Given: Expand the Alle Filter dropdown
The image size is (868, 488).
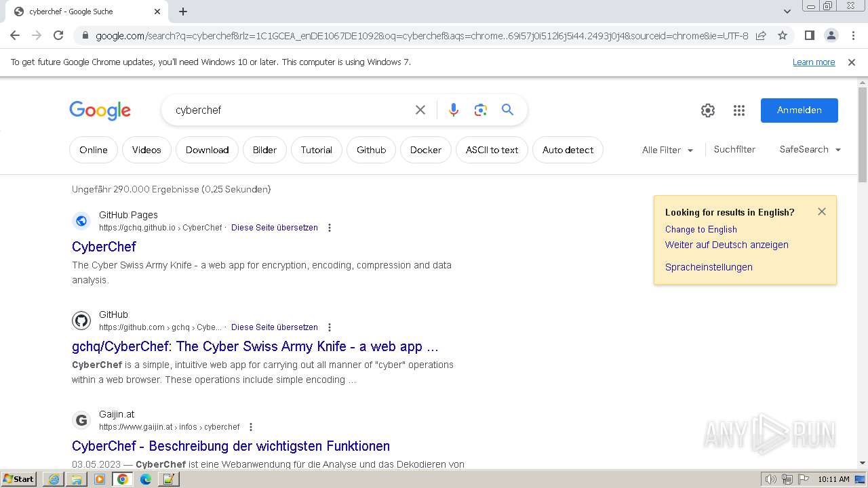Looking at the screenshot, I should (668, 150).
